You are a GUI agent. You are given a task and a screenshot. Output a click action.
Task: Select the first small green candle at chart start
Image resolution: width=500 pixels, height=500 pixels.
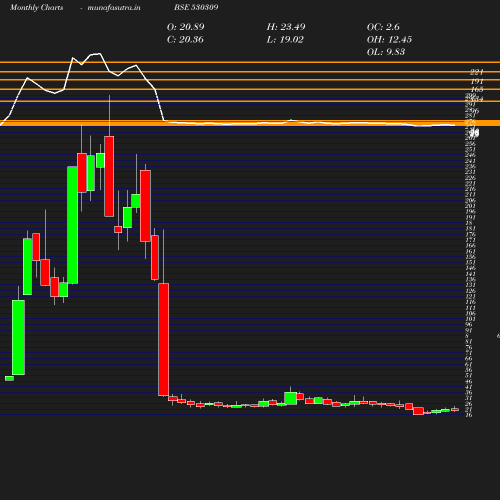[x=9, y=378]
